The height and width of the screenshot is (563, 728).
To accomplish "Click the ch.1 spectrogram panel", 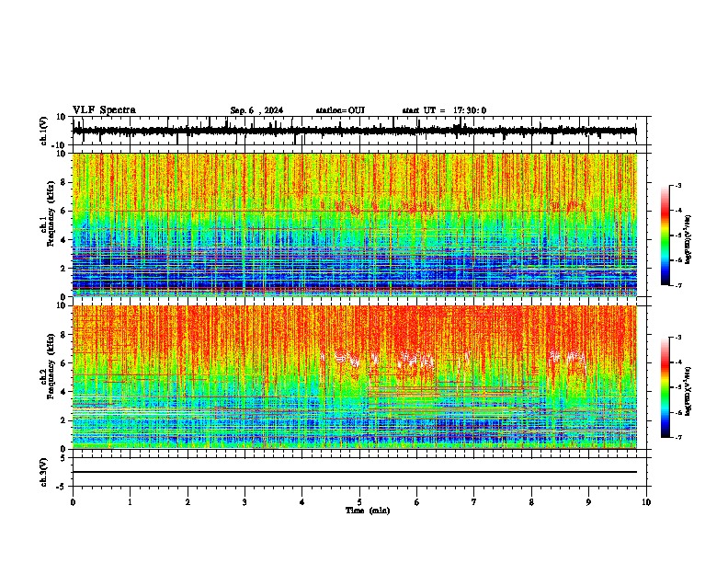I will click(355, 224).
